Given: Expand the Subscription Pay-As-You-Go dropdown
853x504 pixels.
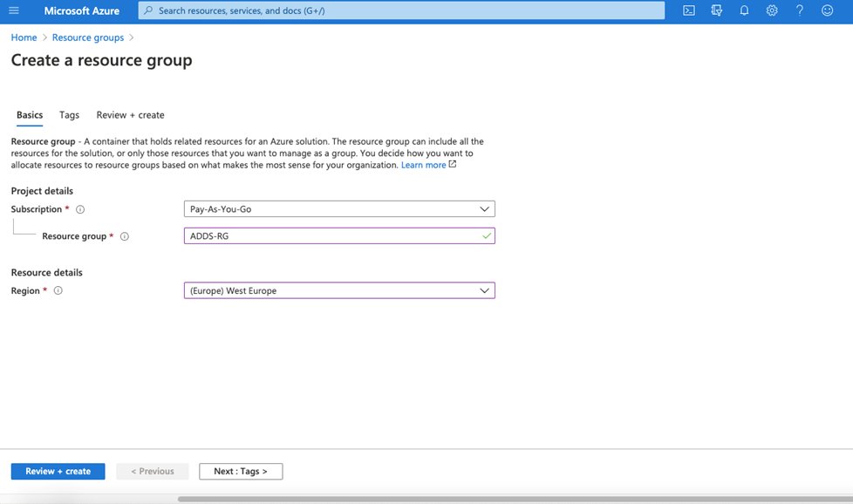Looking at the screenshot, I should 339,208.
